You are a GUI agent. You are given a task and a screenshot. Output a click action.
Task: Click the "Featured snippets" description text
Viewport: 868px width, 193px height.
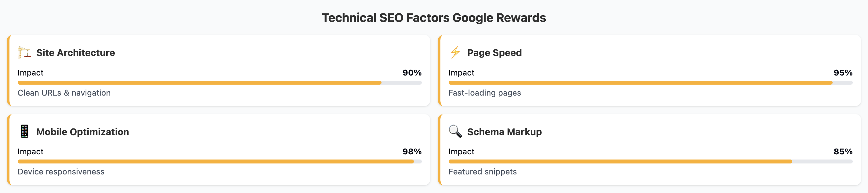pyautogui.click(x=482, y=172)
